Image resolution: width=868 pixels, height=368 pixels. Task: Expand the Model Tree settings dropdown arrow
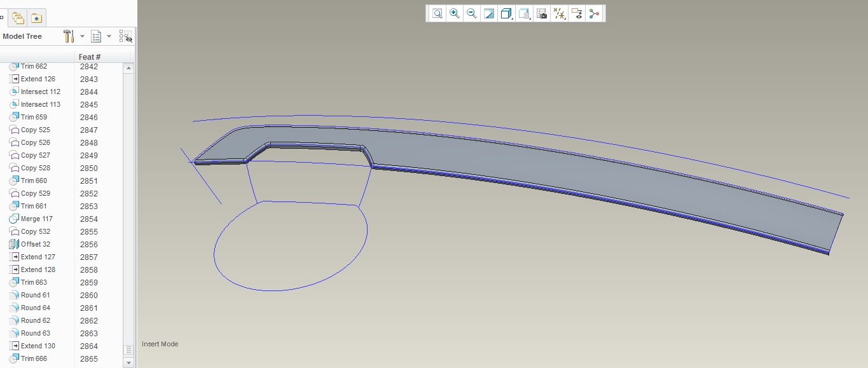pos(82,36)
